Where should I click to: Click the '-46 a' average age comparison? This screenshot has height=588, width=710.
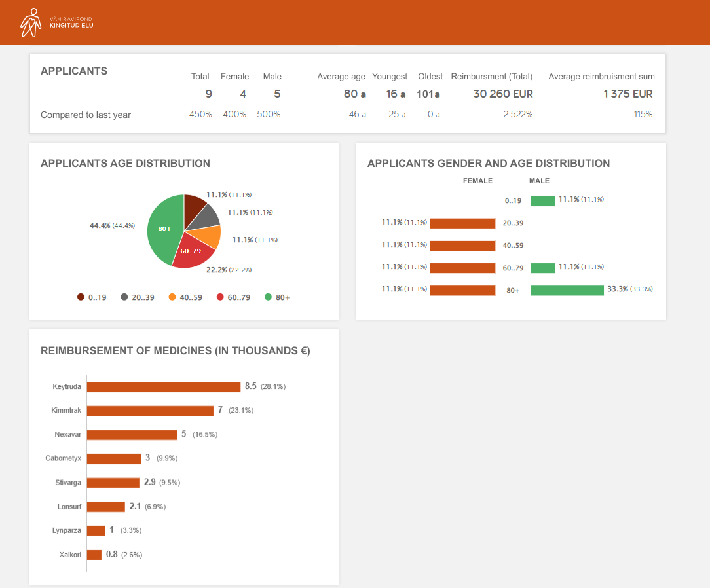(x=356, y=114)
